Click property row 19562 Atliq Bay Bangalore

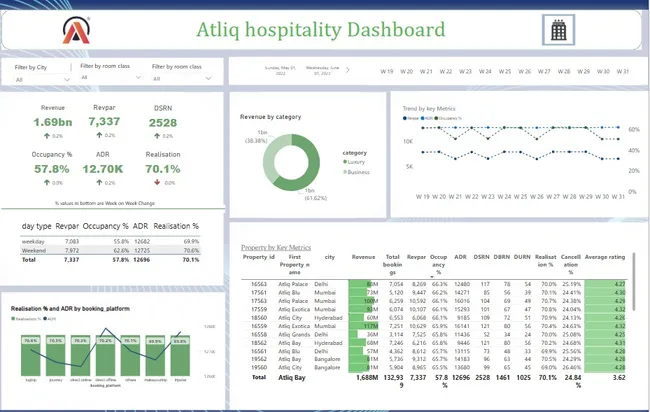[434, 359]
